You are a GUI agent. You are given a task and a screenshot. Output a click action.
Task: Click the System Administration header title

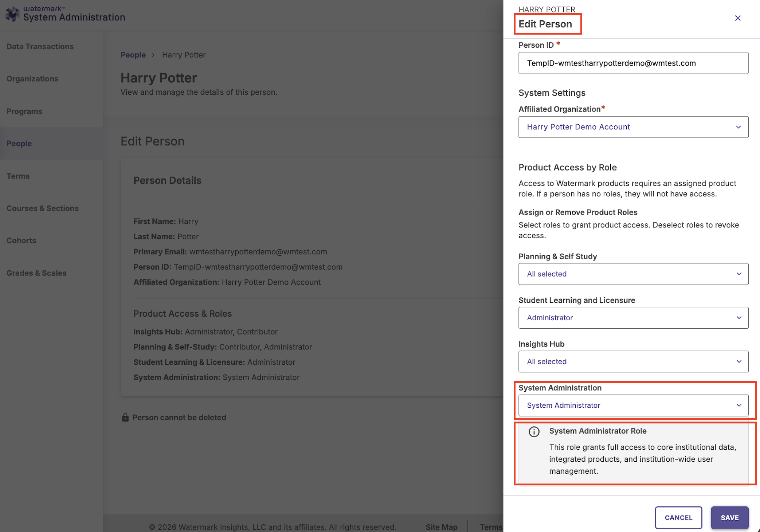click(x=74, y=17)
